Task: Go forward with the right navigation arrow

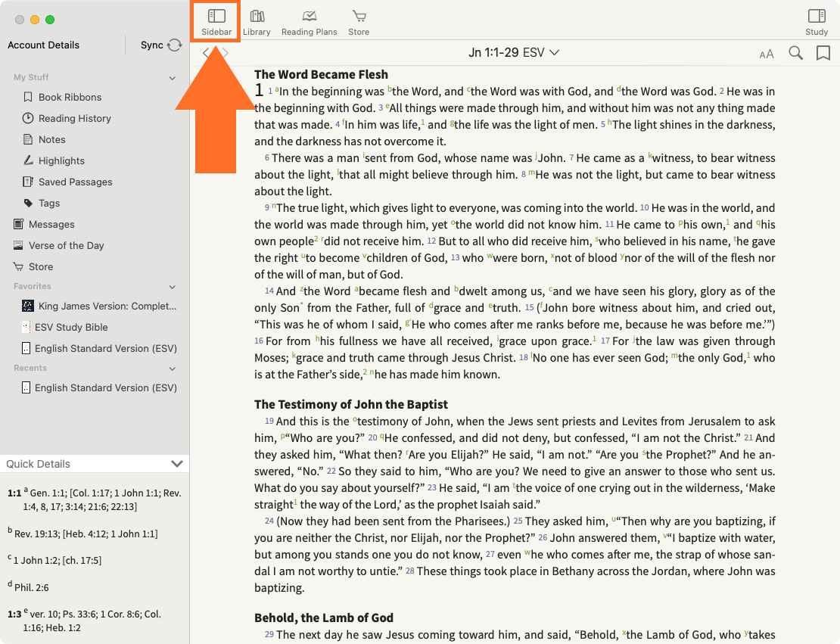Action: [225, 53]
